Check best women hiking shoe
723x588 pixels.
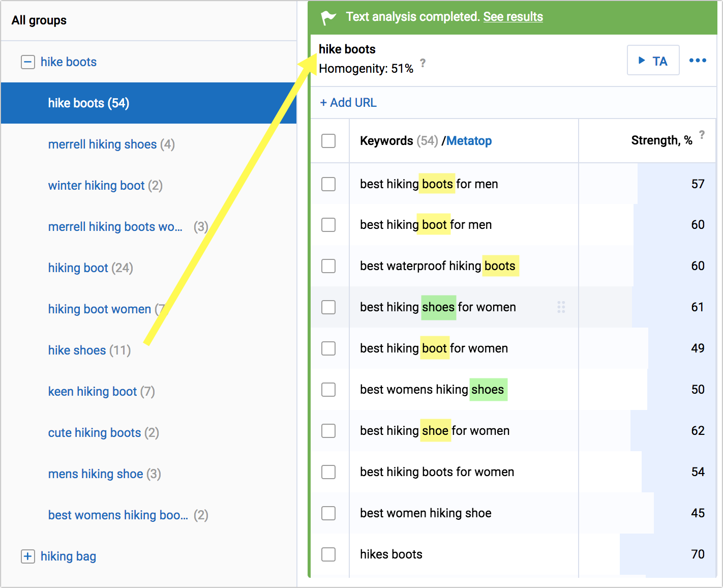(x=328, y=513)
